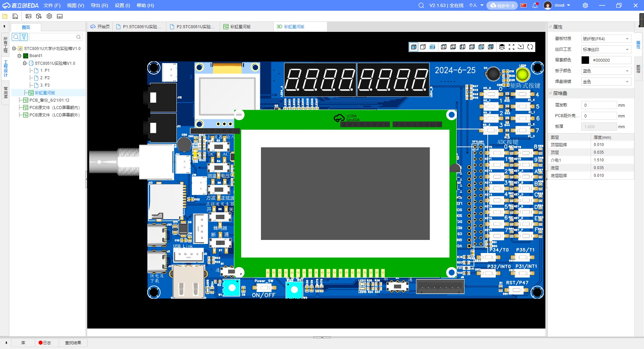This screenshot has height=349, width=644.
Task: Open the 基板材质 dropdown showing 玻纤板(FR4)
Action: (606, 39)
